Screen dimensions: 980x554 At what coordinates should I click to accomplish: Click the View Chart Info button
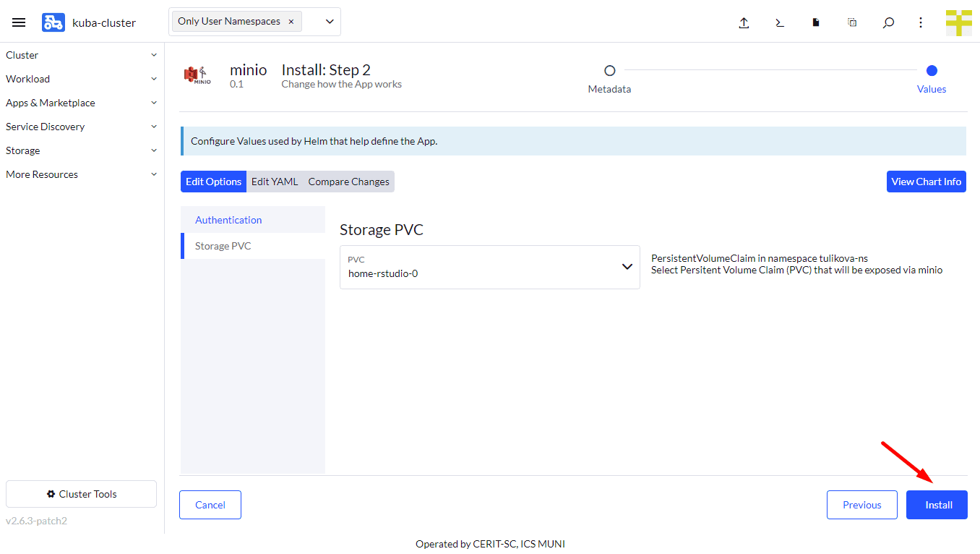926,182
